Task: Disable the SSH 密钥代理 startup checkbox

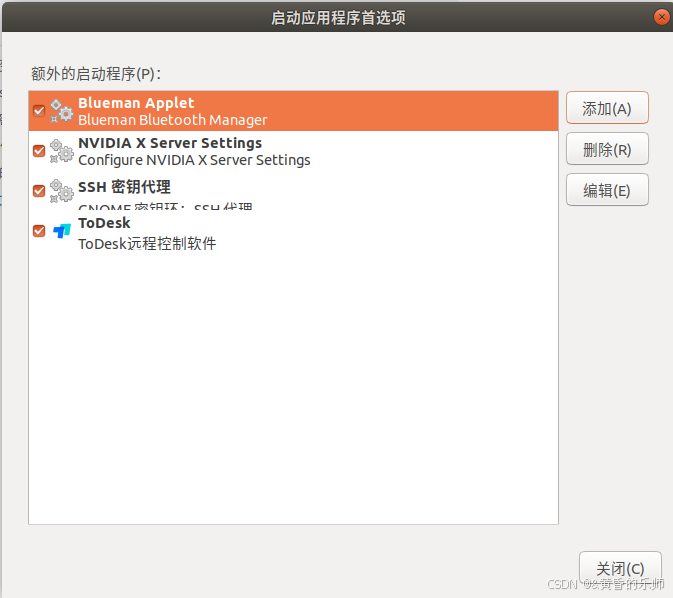Action: pos(39,191)
